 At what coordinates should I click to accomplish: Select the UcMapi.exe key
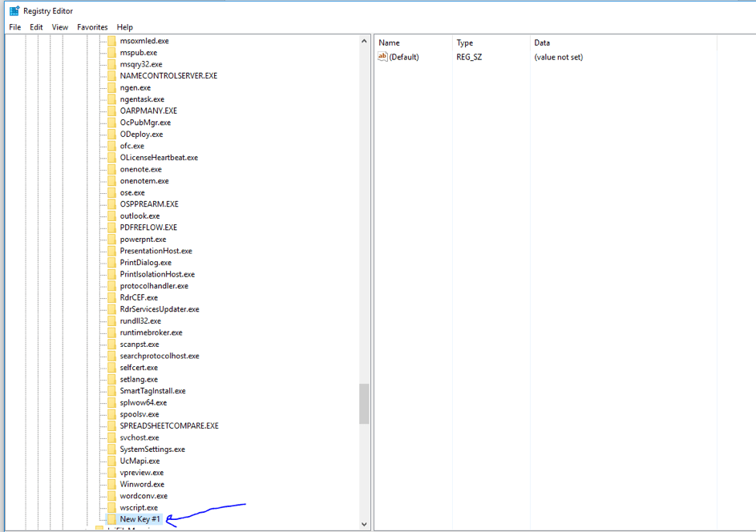(139, 461)
